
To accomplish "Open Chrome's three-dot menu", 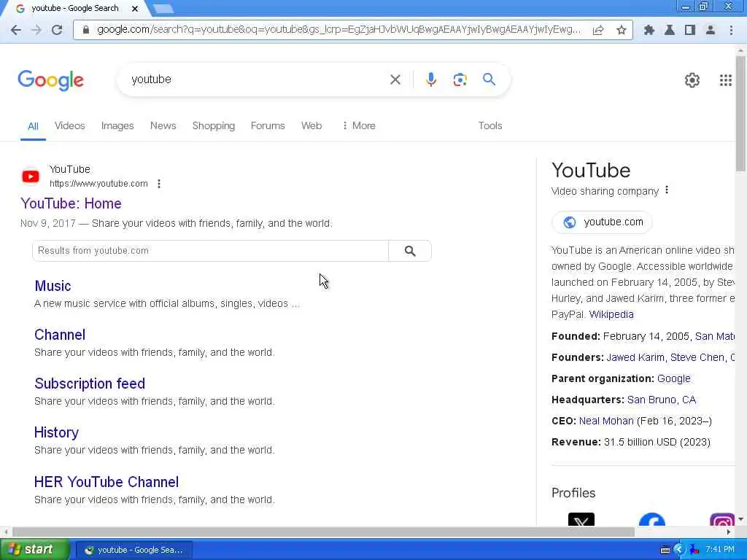I will tap(731, 30).
